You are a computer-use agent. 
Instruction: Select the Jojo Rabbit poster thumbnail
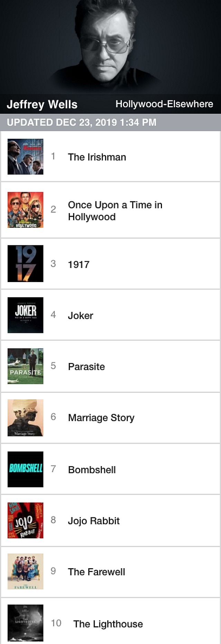[26, 520]
